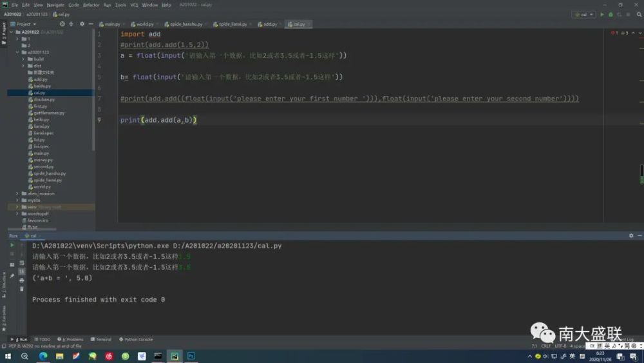Toggle soft-wrap in Run console

(22, 262)
